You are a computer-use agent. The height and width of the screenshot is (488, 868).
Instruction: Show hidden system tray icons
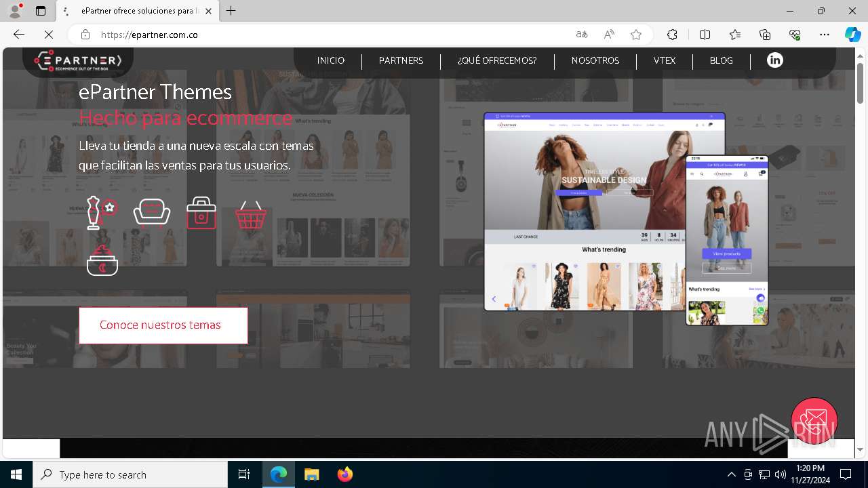pos(731,474)
